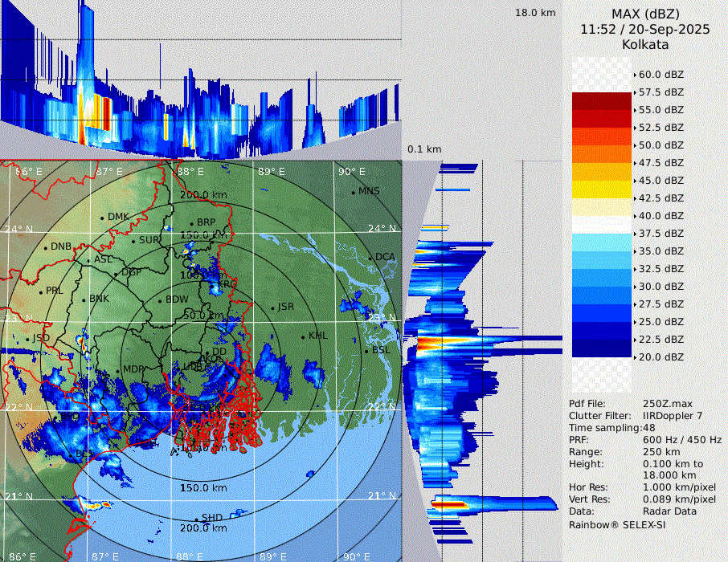Select the MDP station dot
The width and height of the screenshot is (728, 562).
pos(117,370)
